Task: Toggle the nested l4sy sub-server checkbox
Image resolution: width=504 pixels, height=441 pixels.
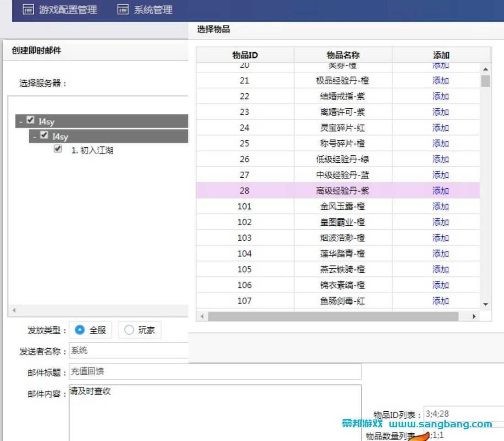Action: pyautogui.click(x=44, y=136)
